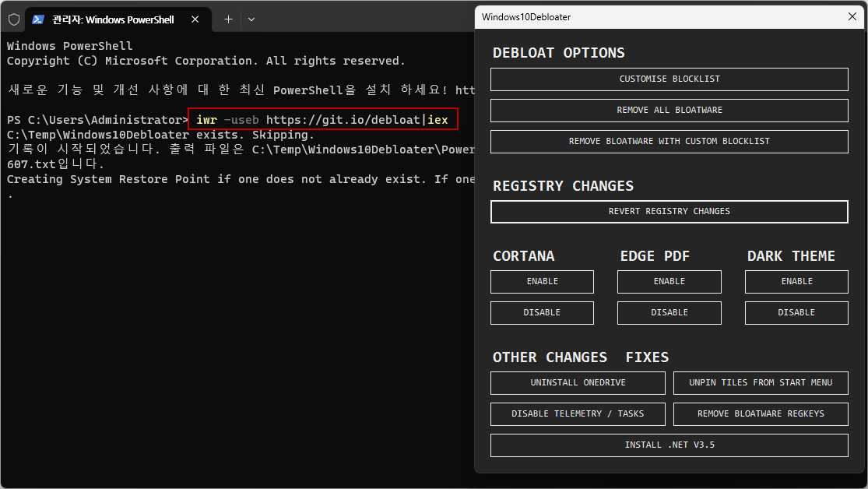Click Remove Bloatware With Custom Blocklist

tap(669, 141)
